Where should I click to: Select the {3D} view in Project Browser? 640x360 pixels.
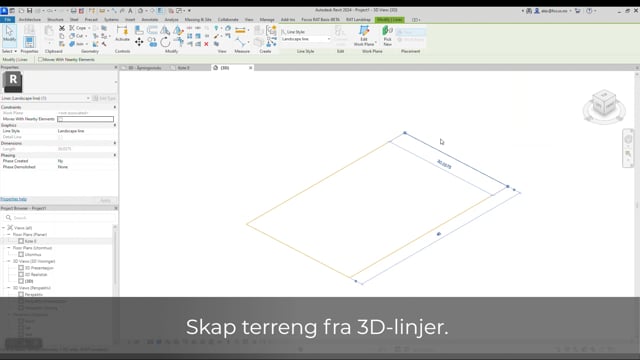click(x=29, y=281)
